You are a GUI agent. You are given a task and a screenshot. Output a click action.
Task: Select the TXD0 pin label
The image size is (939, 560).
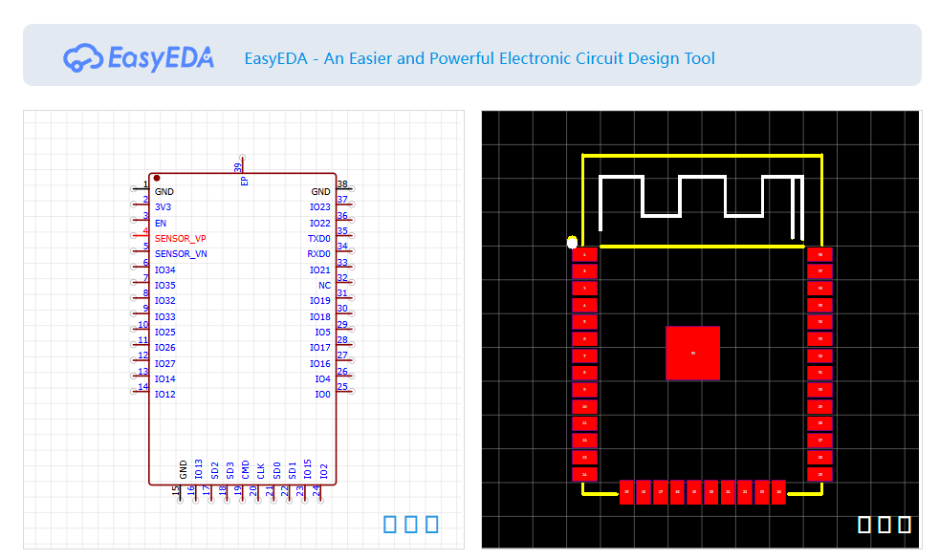click(318, 238)
